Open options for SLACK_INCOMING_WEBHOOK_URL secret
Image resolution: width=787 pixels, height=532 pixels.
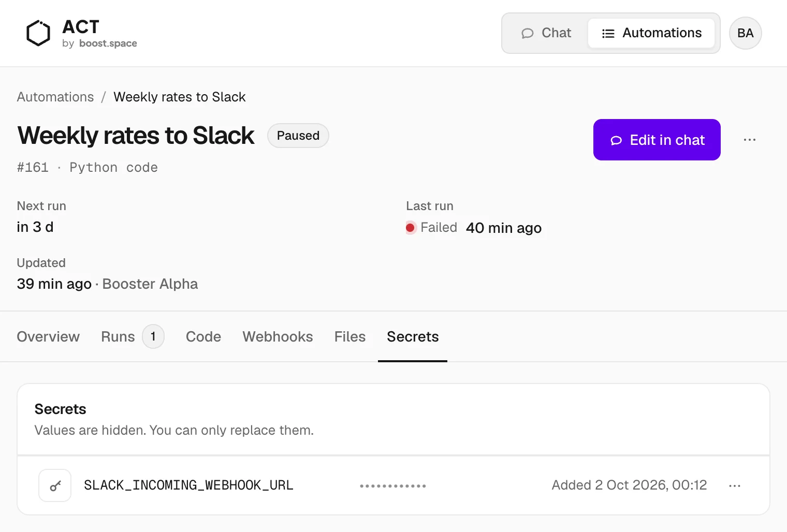click(x=734, y=485)
